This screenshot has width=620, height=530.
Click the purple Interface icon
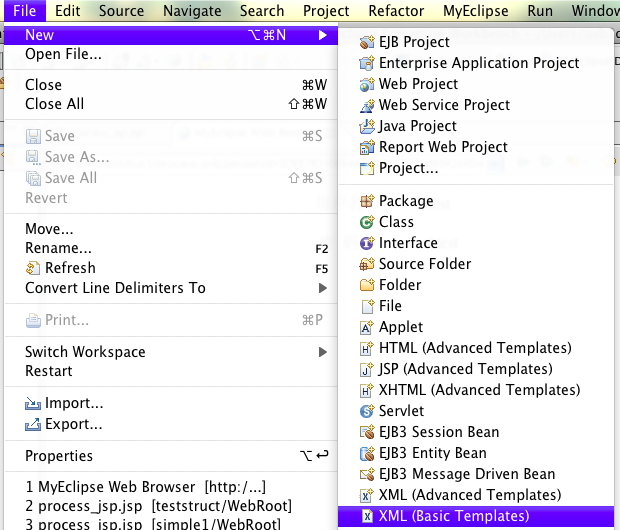coord(367,243)
